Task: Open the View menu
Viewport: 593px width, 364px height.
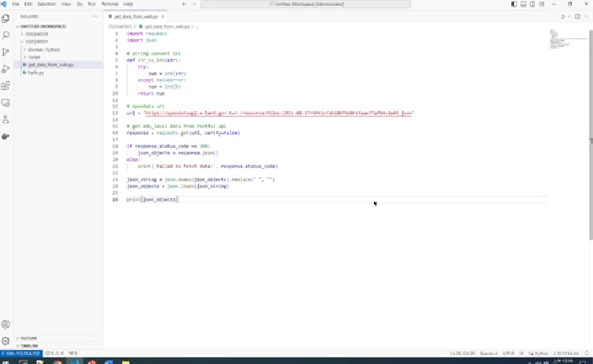Action: click(66, 4)
